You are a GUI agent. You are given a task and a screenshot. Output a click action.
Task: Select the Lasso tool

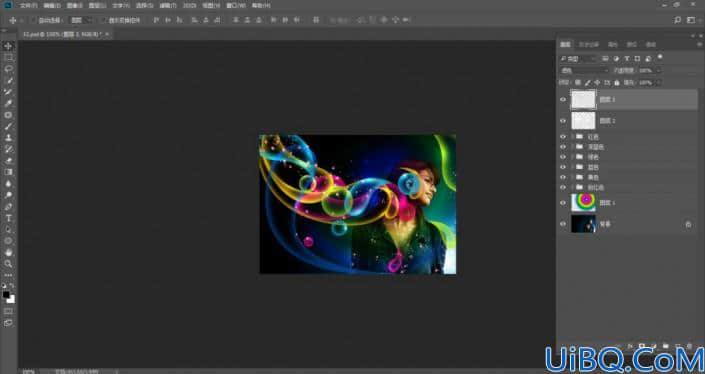(8, 69)
